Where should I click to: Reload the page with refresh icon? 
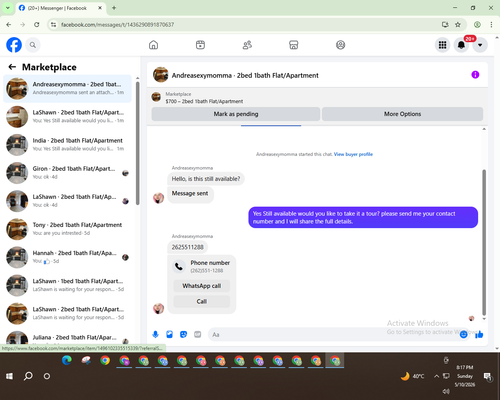37,25
